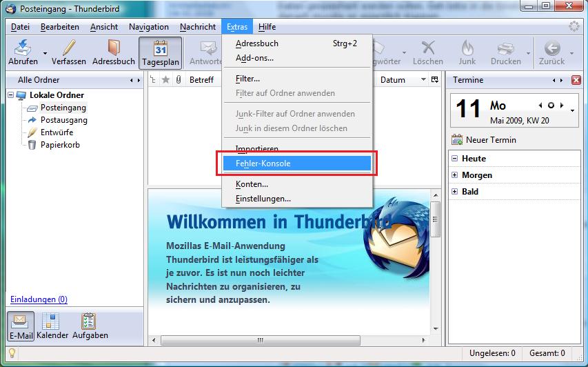Select the Entwürfe folder

(57, 132)
